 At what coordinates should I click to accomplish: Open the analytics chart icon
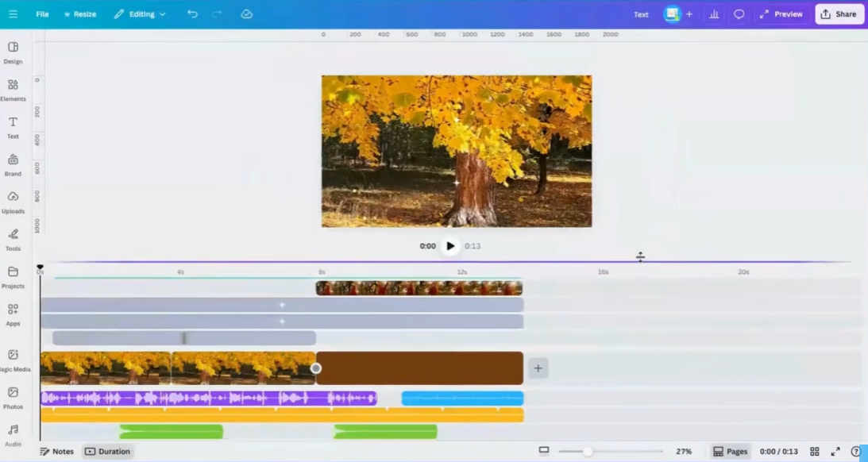[x=714, y=14]
